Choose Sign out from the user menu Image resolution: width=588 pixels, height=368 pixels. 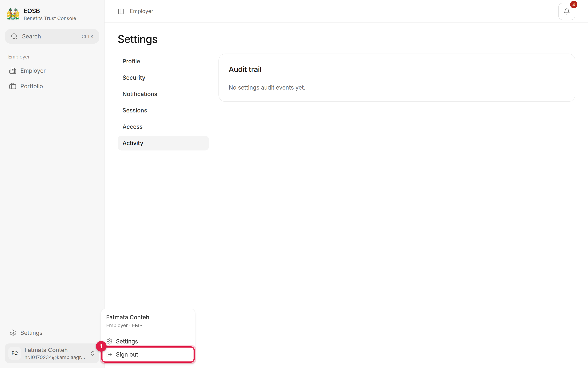pyautogui.click(x=148, y=354)
